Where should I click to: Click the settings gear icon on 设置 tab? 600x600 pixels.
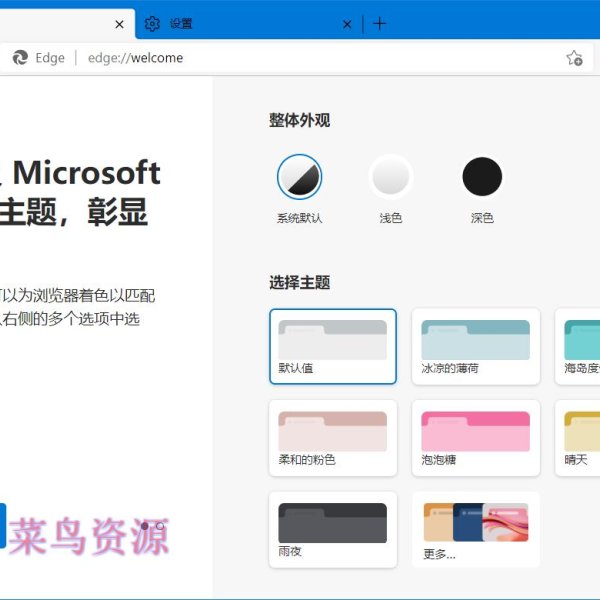152,24
